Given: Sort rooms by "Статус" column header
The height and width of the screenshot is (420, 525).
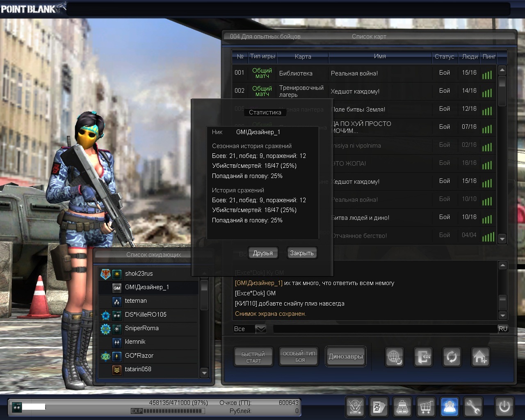Looking at the screenshot, I should pyautogui.click(x=445, y=56).
